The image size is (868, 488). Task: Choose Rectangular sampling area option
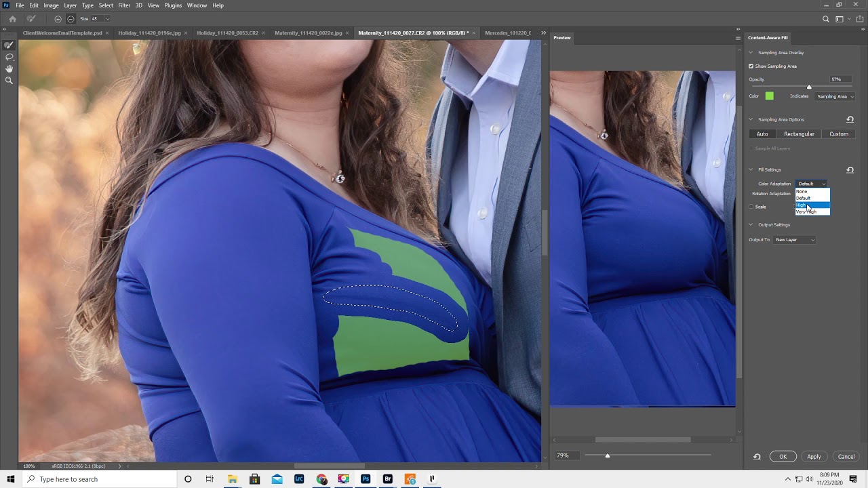pos(799,134)
